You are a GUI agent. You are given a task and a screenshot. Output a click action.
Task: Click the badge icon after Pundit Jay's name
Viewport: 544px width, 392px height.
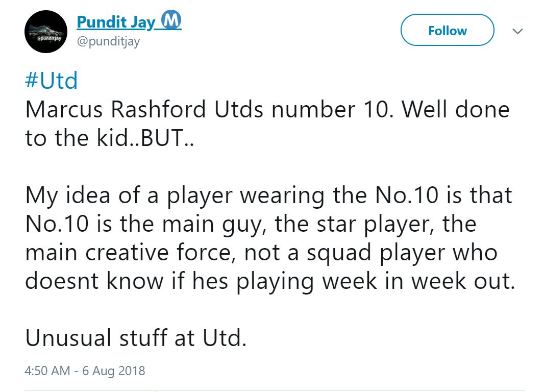(x=171, y=19)
